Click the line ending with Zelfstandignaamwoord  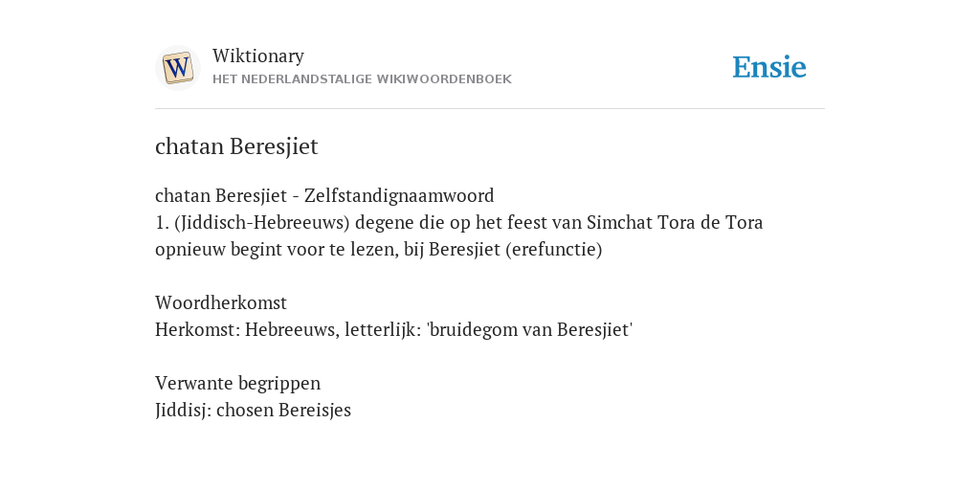click(324, 195)
